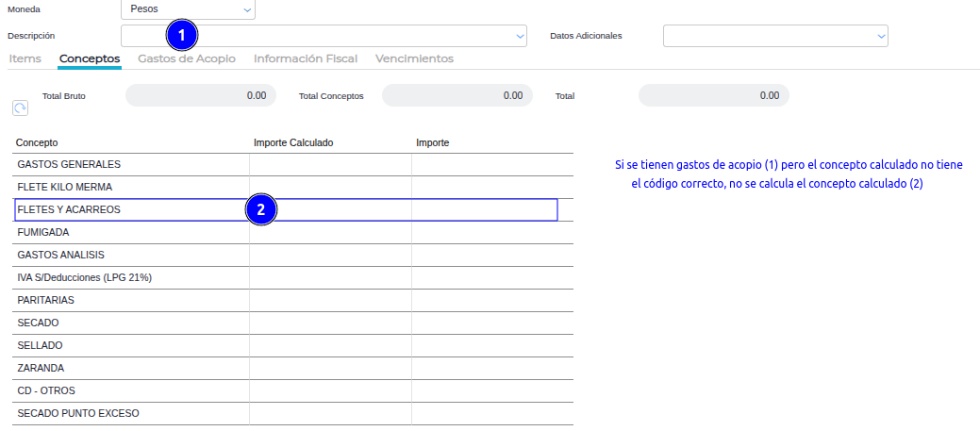Click the Total Conceptos amount field
The image size is (980, 431).
pyautogui.click(x=457, y=95)
